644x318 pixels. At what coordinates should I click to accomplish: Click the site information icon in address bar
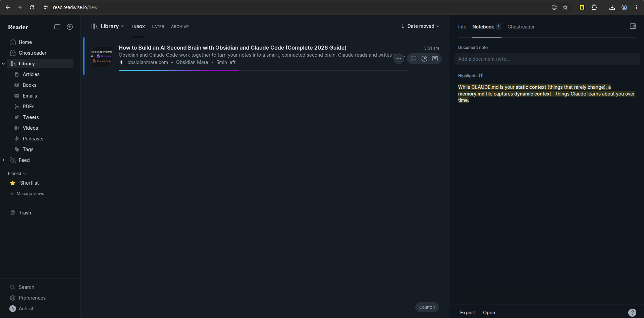pos(46,7)
